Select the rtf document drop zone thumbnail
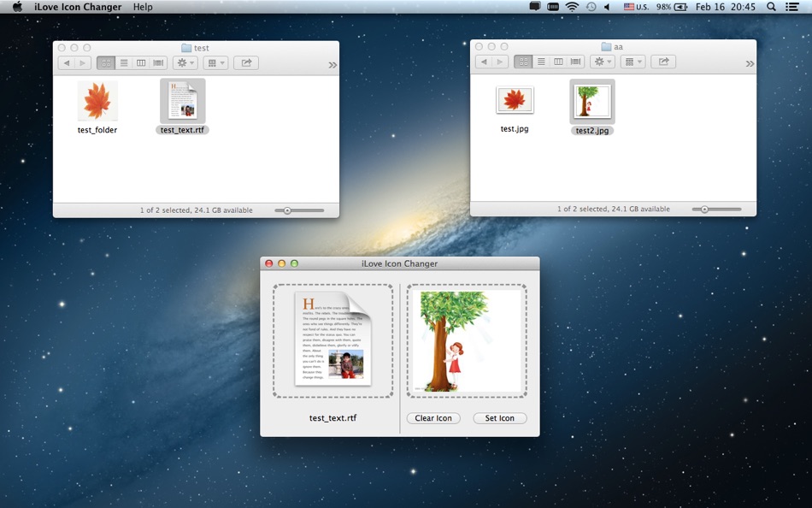The image size is (812, 508). 333,341
